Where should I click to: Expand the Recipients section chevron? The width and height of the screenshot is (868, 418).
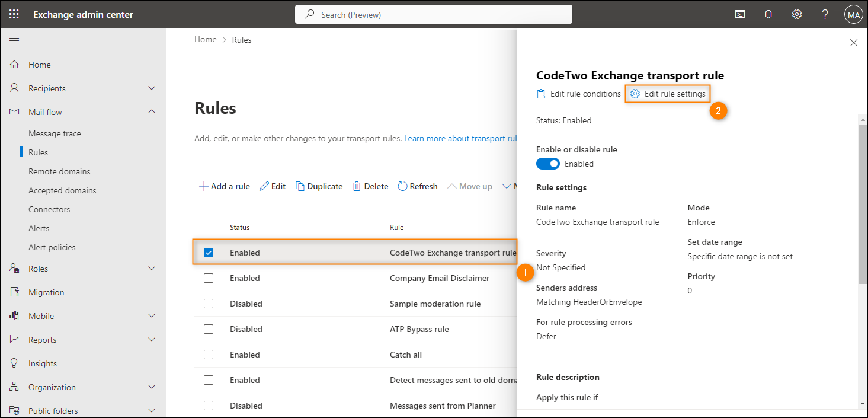[152, 88]
